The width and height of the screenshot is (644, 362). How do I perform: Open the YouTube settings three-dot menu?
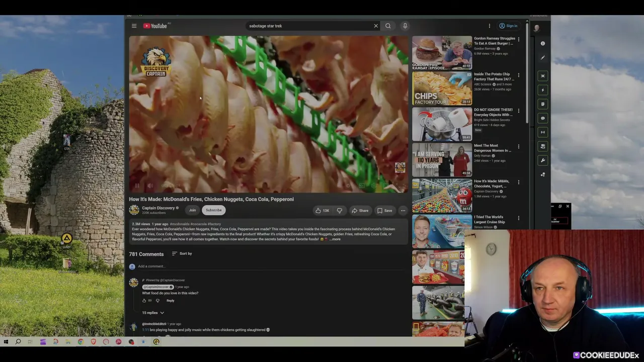click(x=489, y=26)
